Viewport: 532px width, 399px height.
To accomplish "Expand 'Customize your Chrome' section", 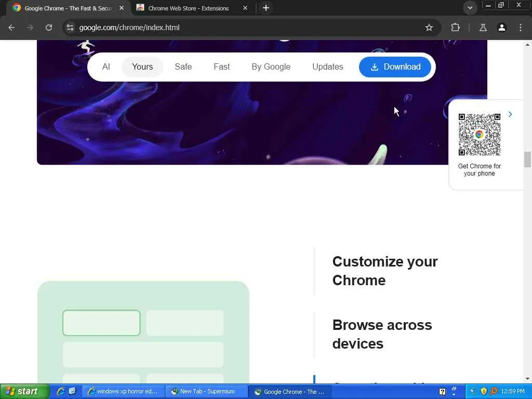I will [385, 271].
